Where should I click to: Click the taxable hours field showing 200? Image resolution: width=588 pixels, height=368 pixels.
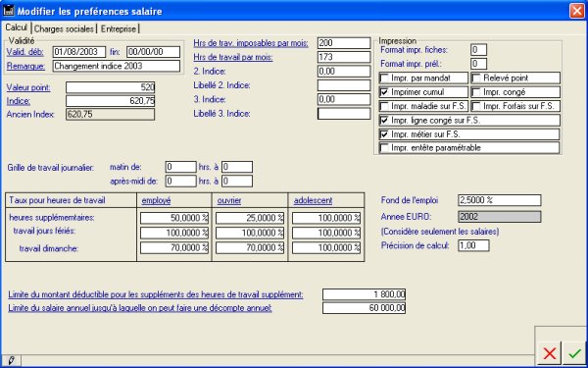point(344,43)
